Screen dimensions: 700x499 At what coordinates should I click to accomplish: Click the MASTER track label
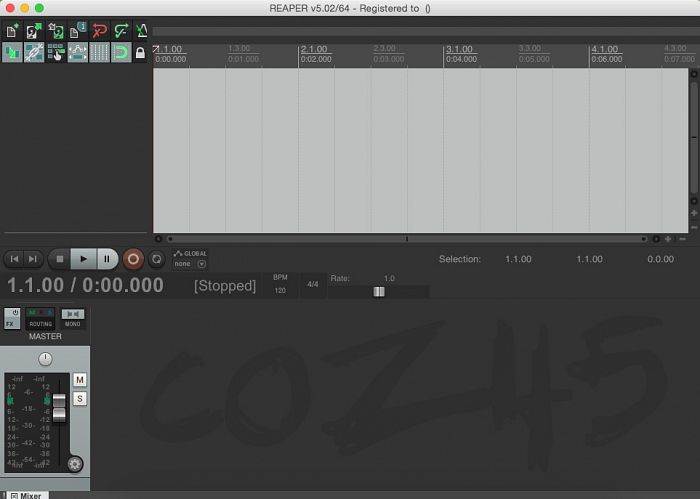coord(45,337)
